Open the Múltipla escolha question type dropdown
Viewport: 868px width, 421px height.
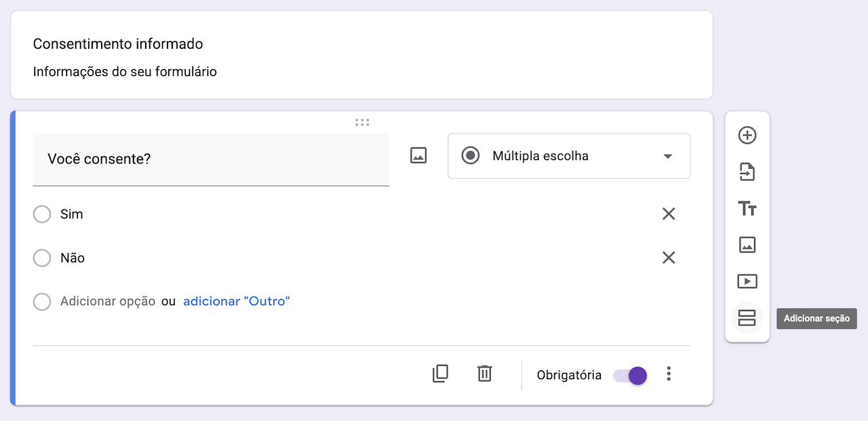[x=568, y=156]
